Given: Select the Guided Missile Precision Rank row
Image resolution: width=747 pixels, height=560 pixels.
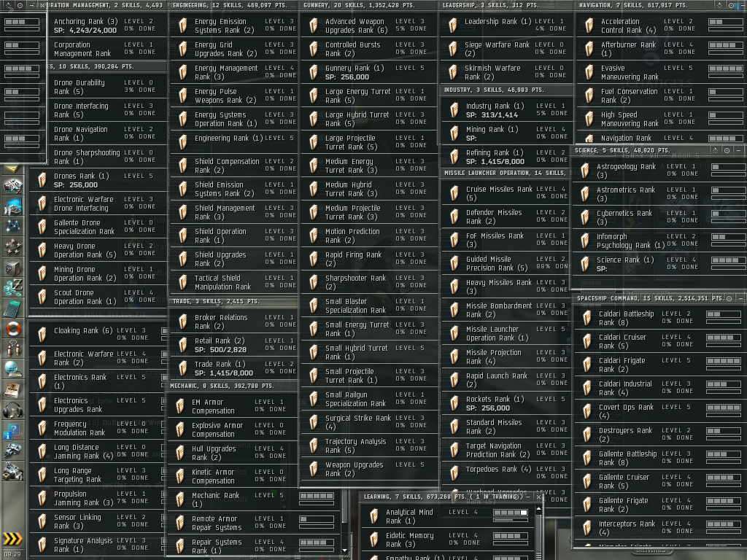Looking at the screenshot, I should pyautogui.click(x=506, y=263).
